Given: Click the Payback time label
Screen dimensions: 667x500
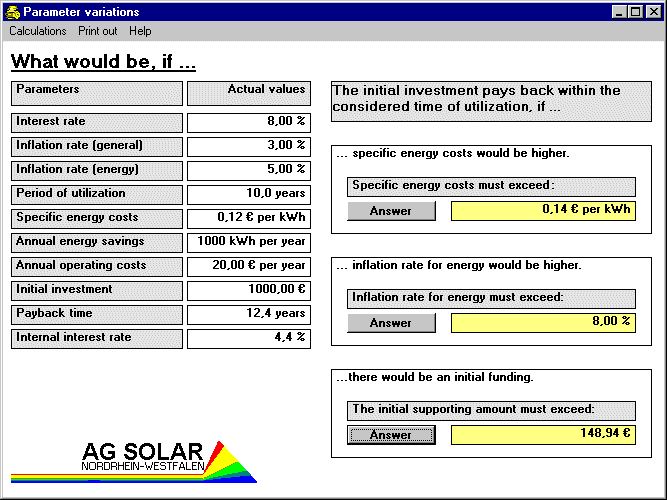Looking at the screenshot, I should 97,314.
